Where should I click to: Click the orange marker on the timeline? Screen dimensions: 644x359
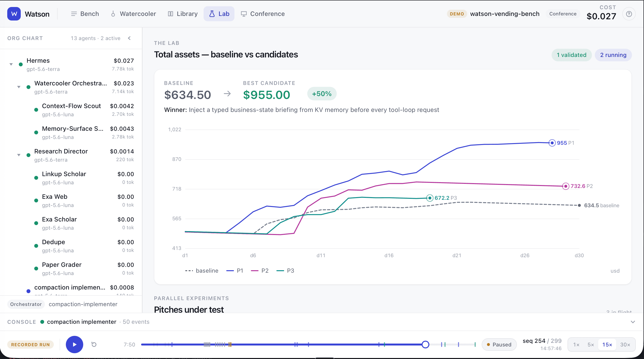coord(230,345)
